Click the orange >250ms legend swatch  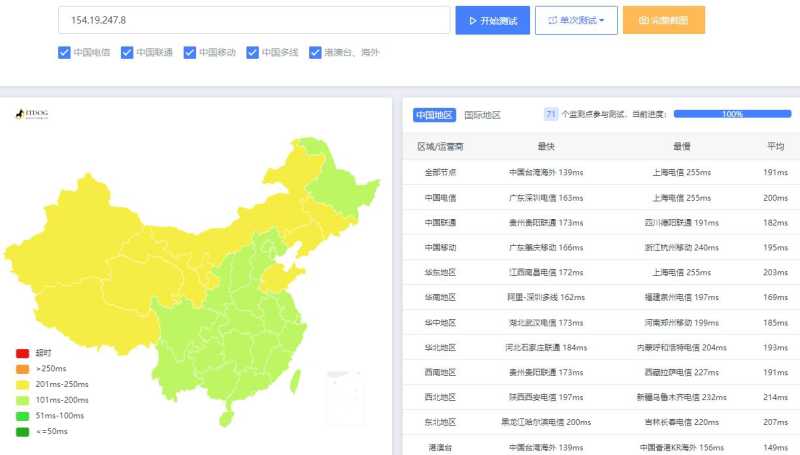click(x=22, y=369)
